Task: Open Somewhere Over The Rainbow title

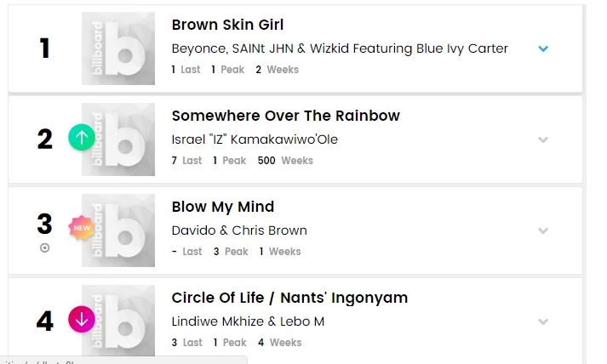Action: click(x=286, y=116)
